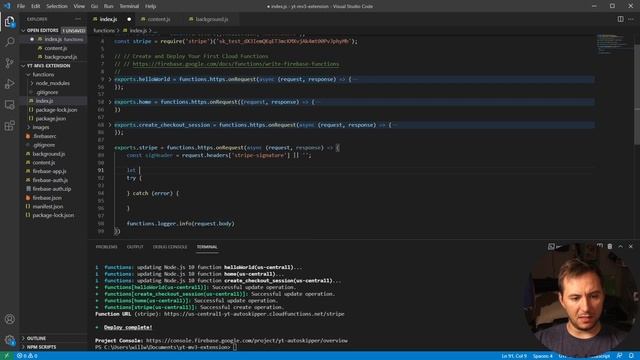Split the editor right

tap(620, 19)
